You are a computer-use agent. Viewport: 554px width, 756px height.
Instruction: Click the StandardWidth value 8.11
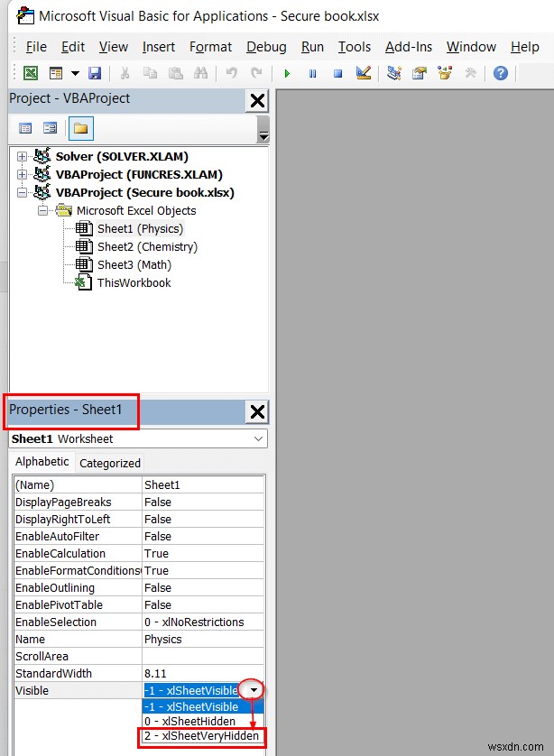point(203,674)
